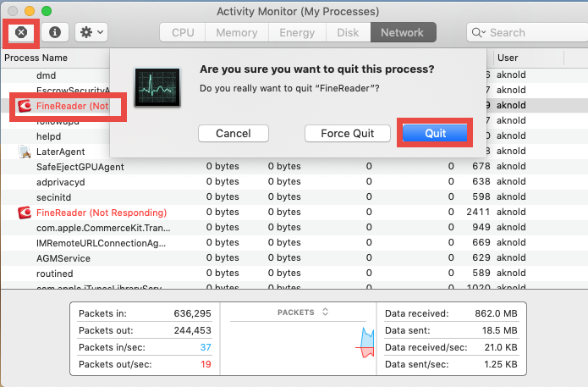Click the green zoom window button
Image resolution: width=588 pixels, height=387 pixels.
(x=47, y=11)
